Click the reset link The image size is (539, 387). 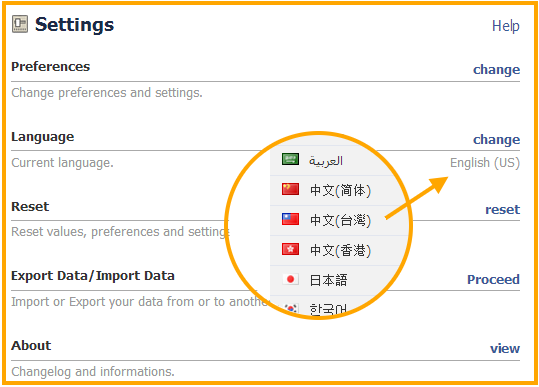tap(502, 209)
